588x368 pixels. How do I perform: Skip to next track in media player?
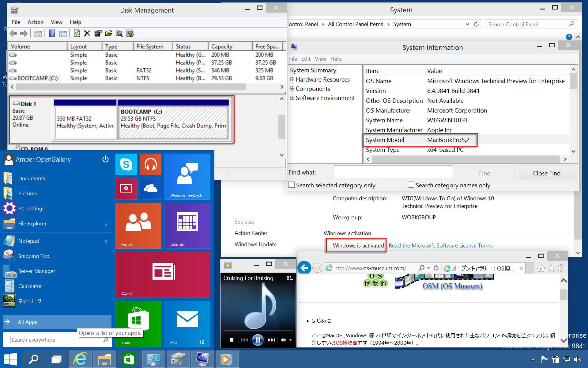coord(271,340)
